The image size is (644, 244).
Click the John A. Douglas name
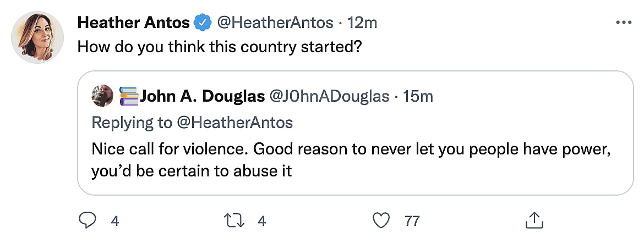tap(203, 96)
